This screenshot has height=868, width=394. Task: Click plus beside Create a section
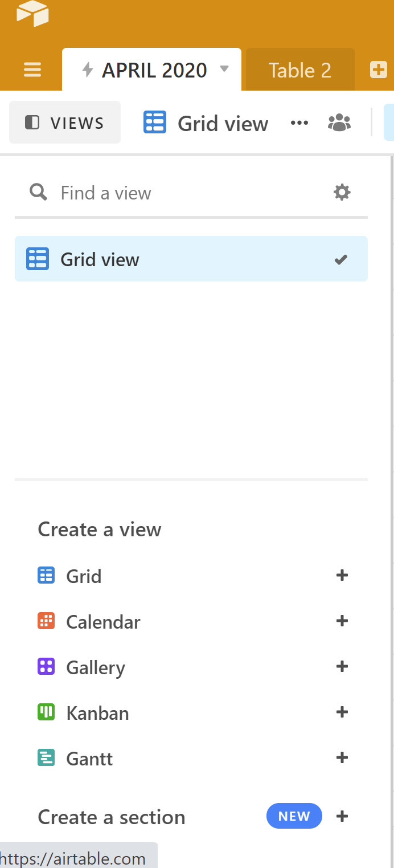(342, 816)
